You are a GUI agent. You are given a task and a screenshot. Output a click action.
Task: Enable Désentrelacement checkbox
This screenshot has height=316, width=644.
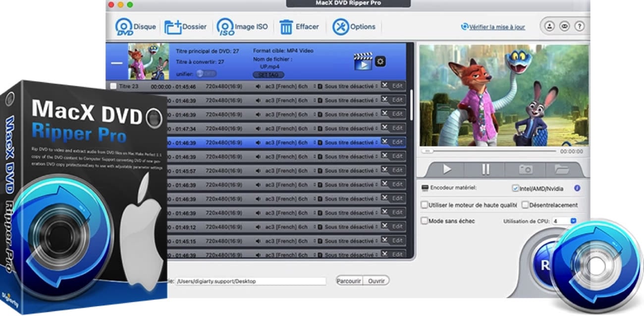[x=525, y=205]
